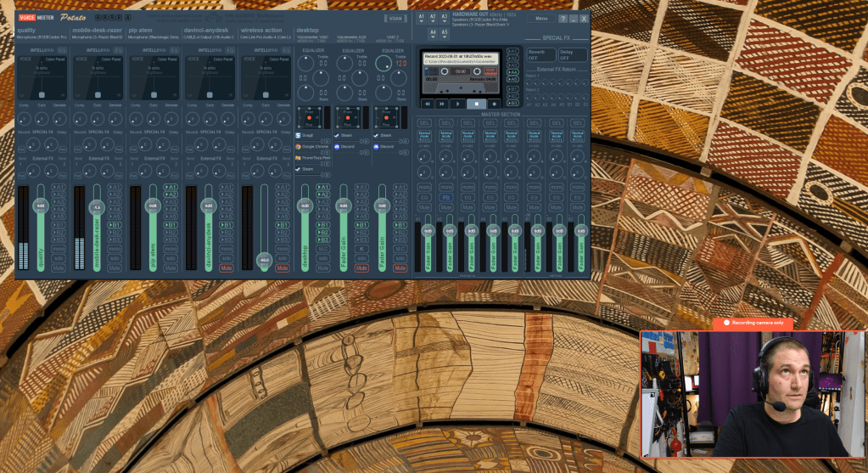Click SEL on master bus B1
This screenshot has height=473, width=868.
coord(535,123)
